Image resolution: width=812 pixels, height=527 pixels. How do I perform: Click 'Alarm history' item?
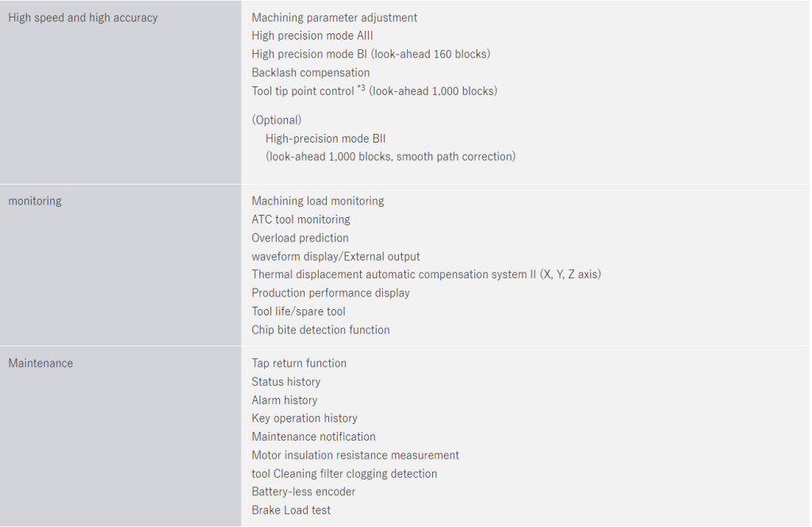(284, 400)
